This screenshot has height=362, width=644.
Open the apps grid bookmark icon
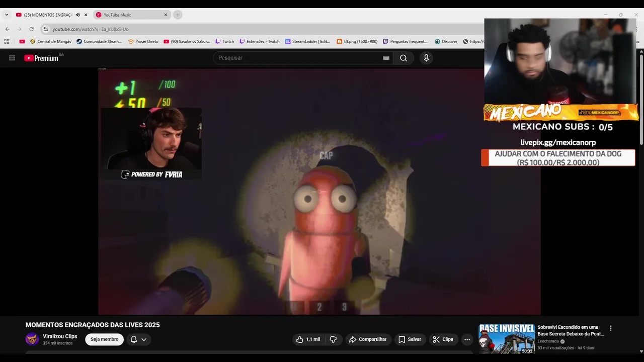pyautogui.click(x=7, y=42)
